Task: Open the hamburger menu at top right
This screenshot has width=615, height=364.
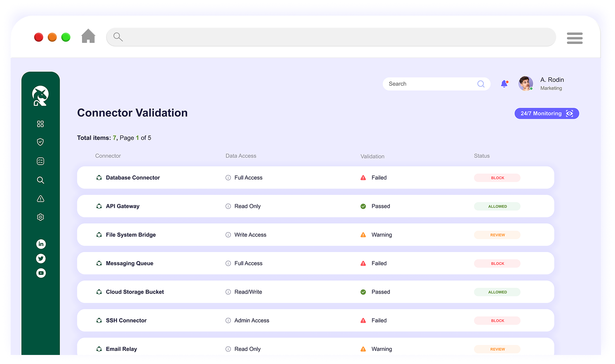Action: point(575,38)
